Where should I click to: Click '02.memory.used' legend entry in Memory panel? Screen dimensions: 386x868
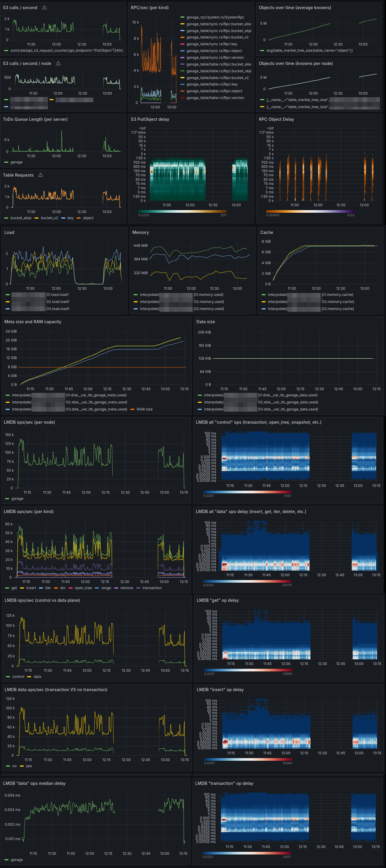pos(182,301)
